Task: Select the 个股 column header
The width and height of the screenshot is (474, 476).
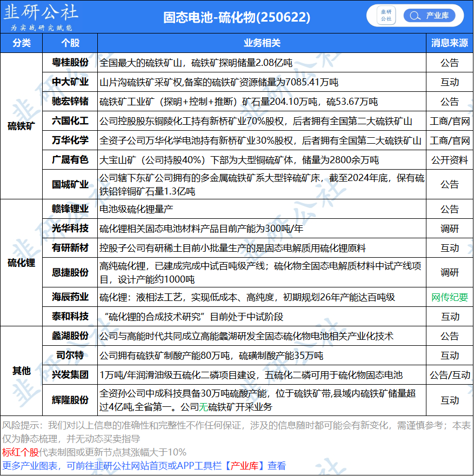Action: coord(70,43)
